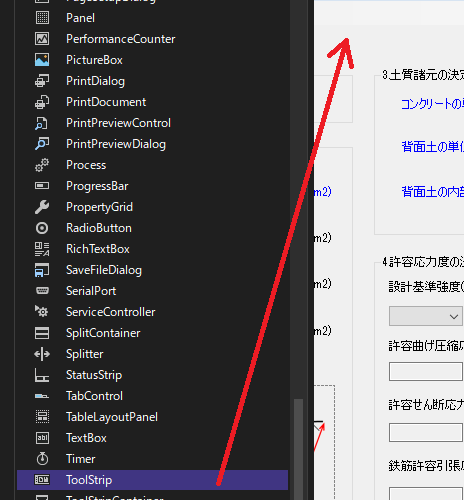Click the Process toolbox label
464x500 pixels.
(x=86, y=165)
